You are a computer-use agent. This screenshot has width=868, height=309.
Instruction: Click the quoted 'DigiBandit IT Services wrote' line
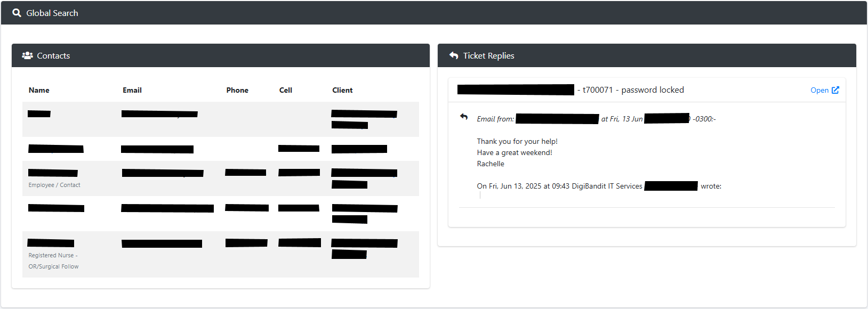[599, 186]
